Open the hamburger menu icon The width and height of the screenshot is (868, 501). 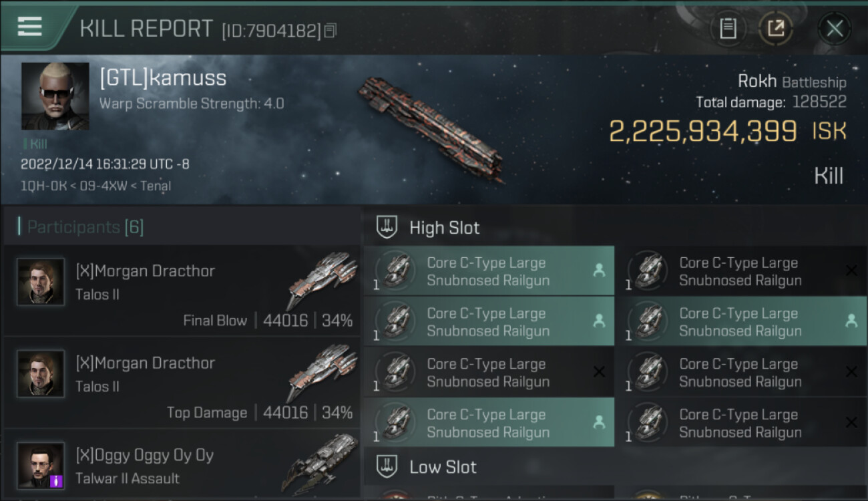29,27
